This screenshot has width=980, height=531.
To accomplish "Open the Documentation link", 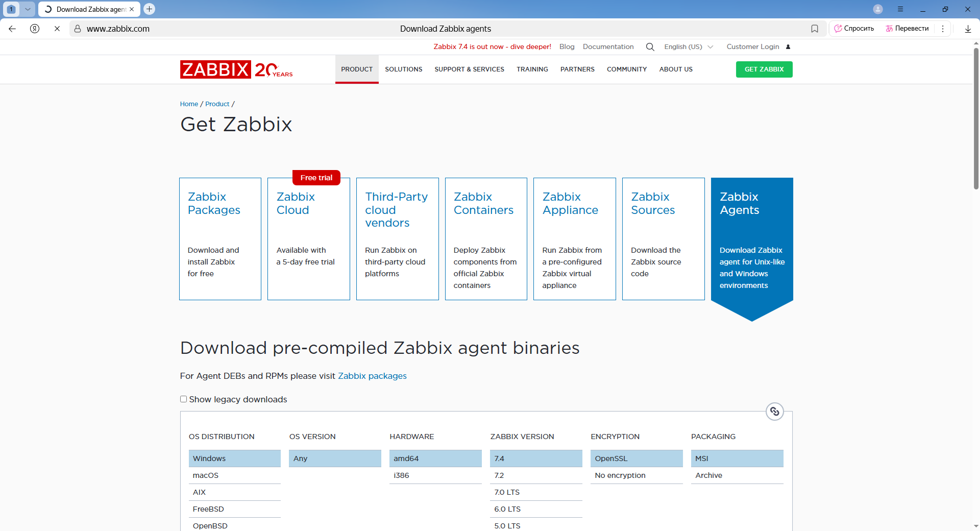I will pos(608,46).
